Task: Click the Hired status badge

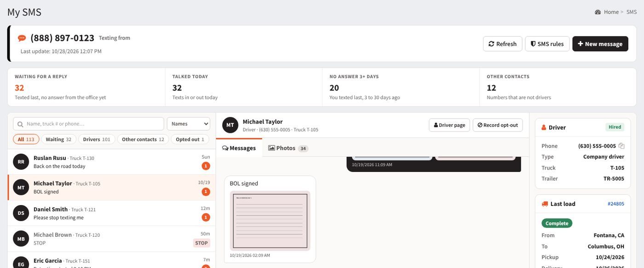Action: coord(615,127)
